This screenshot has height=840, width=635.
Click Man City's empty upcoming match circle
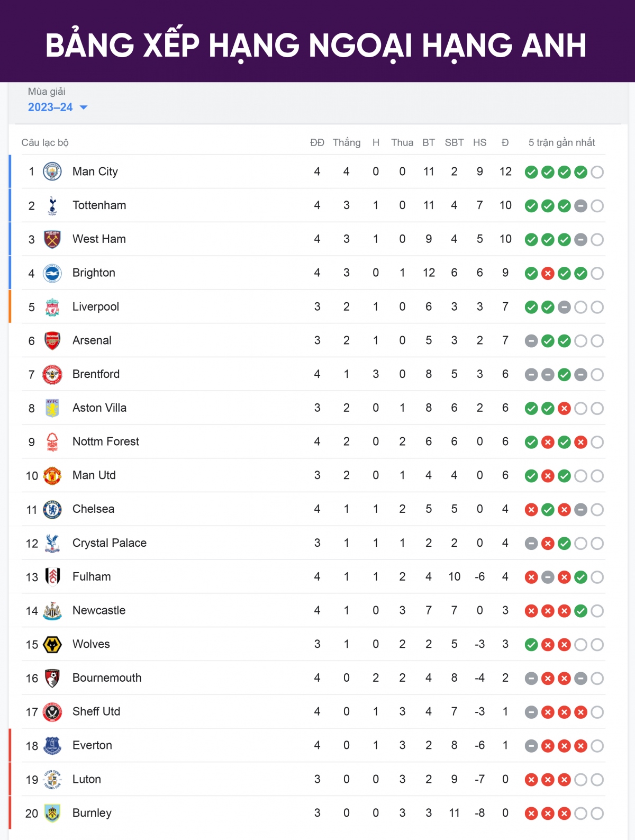[597, 172]
